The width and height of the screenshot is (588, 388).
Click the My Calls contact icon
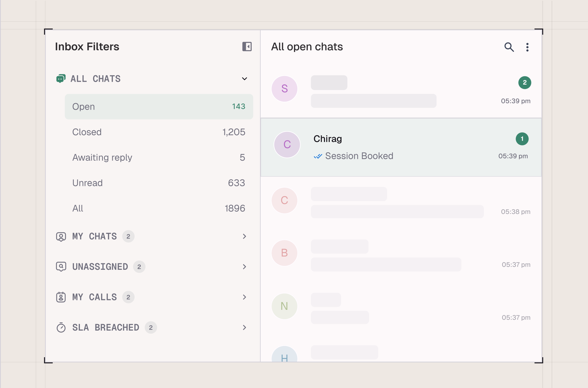coord(61,297)
